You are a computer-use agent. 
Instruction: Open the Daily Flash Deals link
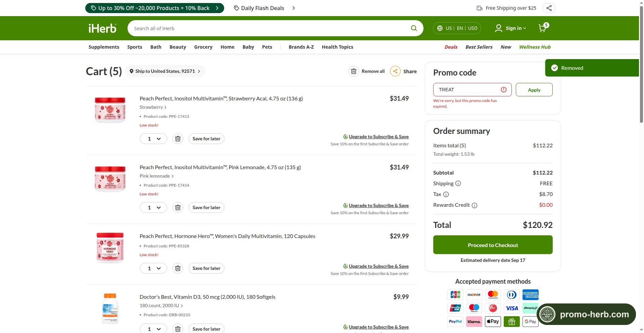(x=264, y=8)
